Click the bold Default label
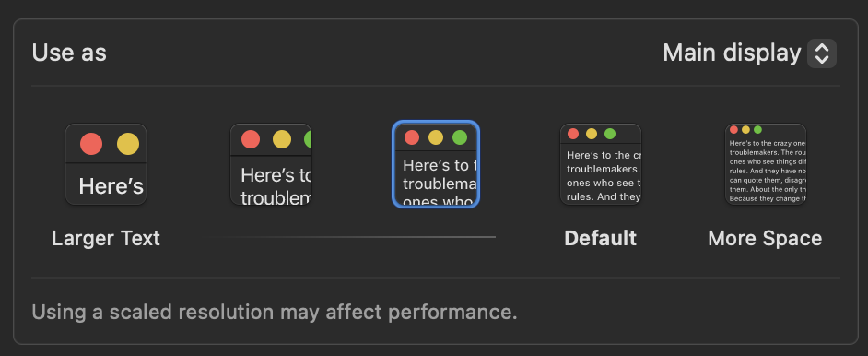This screenshot has width=868, height=356. pyautogui.click(x=600, y=239)
